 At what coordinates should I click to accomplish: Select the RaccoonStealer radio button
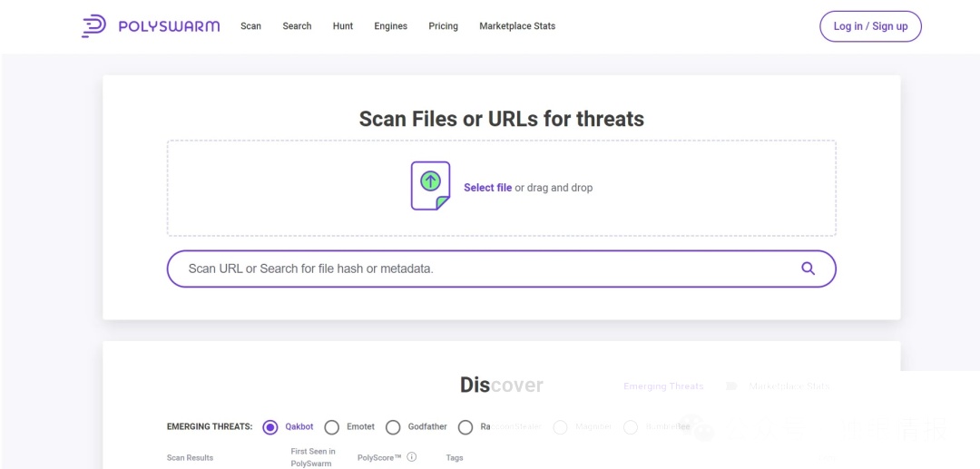coord(465,427)
